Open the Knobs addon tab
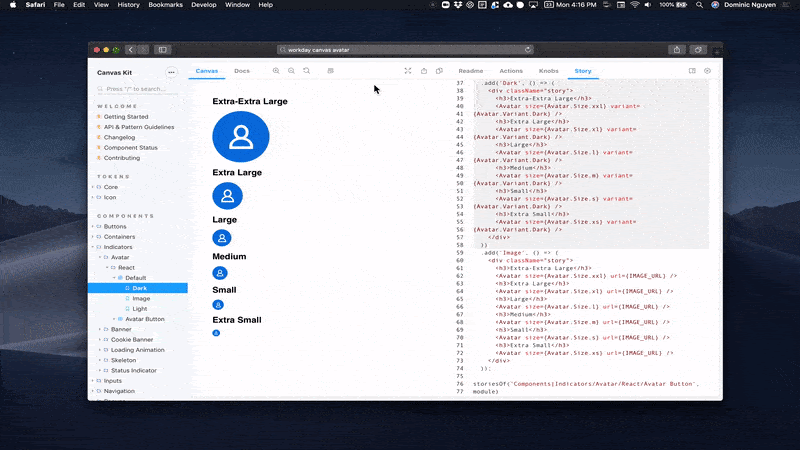Image resolution: width=800 pixels, height=450 pixels. pos(548,71)
